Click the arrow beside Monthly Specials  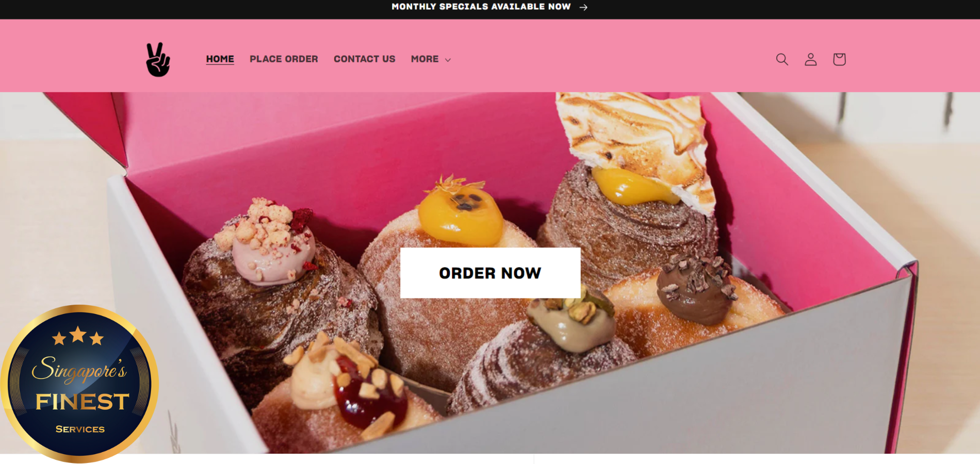click(583, 7)
